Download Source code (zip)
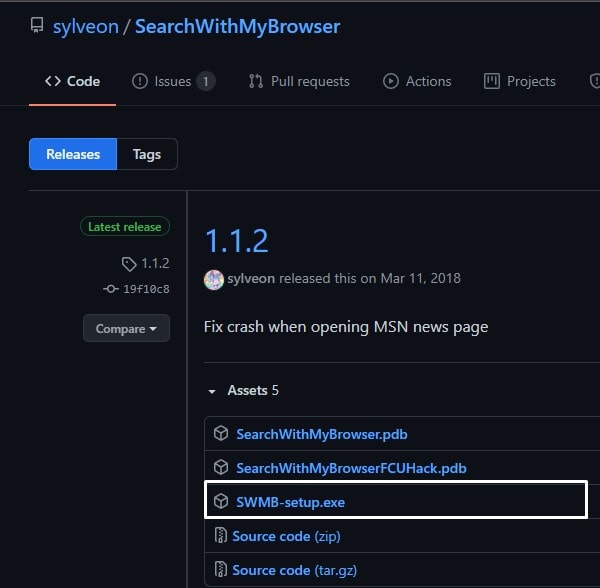600x588 pixels. (x=286, y=536)
